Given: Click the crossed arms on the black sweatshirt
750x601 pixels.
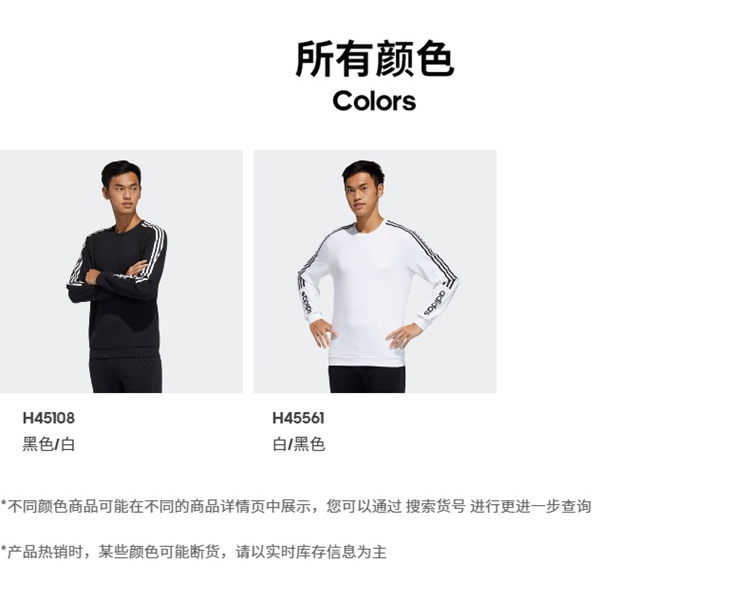Looking at the screenshot, I should pos(117,278).
